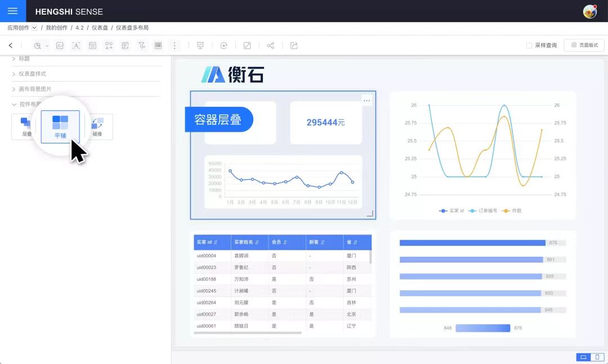Viewport: 608px width, 364px height.
Task: Enable the 采样查询 checkbox
Action: pos(529,46)
